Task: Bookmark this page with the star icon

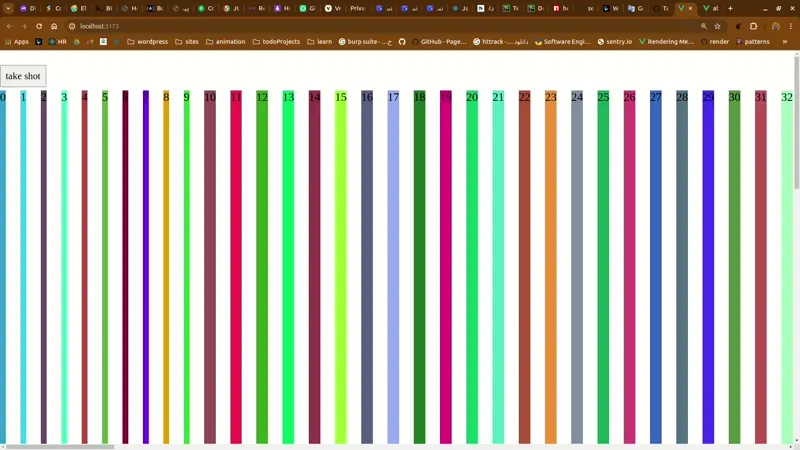Action: coord(717,26)
